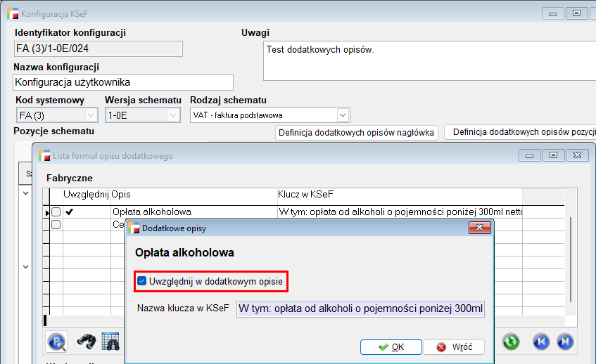Viewport: 596px width, 364px height.
Task: Click the green refresh icon
Action: 511,342
